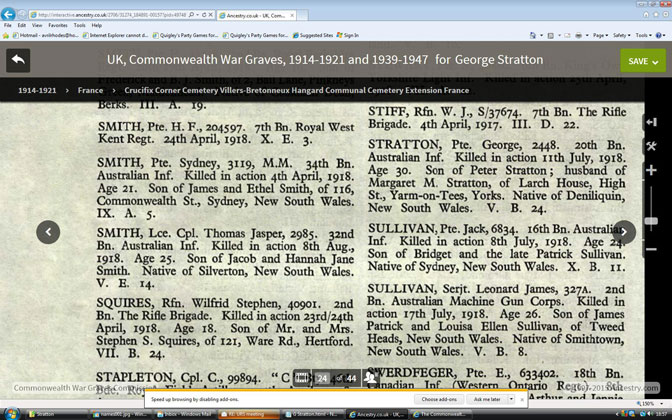Click the Help question mark icon in command bar
Screen dimensions: 672x420
coord(659,36)
